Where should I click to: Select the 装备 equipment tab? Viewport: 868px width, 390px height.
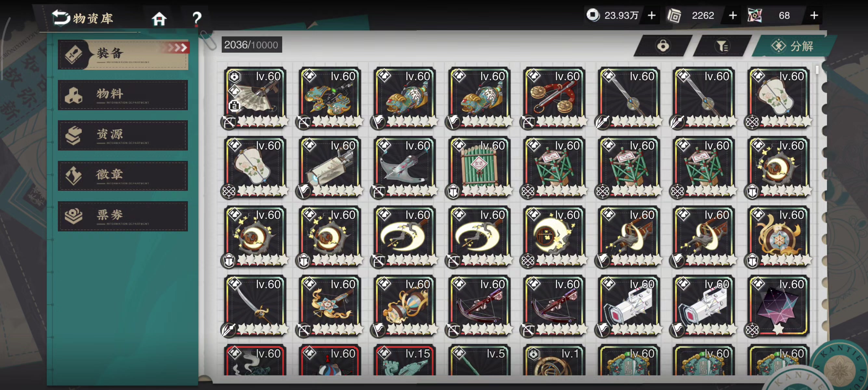click(x=123, y=54)
